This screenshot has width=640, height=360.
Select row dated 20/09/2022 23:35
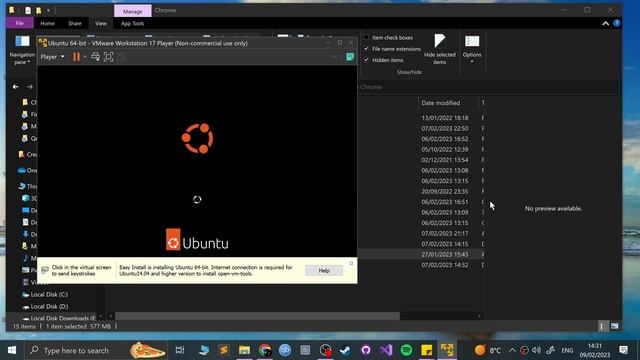445,191
